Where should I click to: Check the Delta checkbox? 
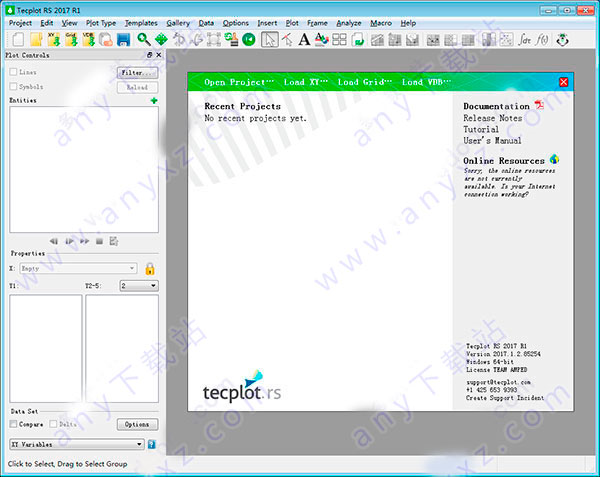pos(53,424)
